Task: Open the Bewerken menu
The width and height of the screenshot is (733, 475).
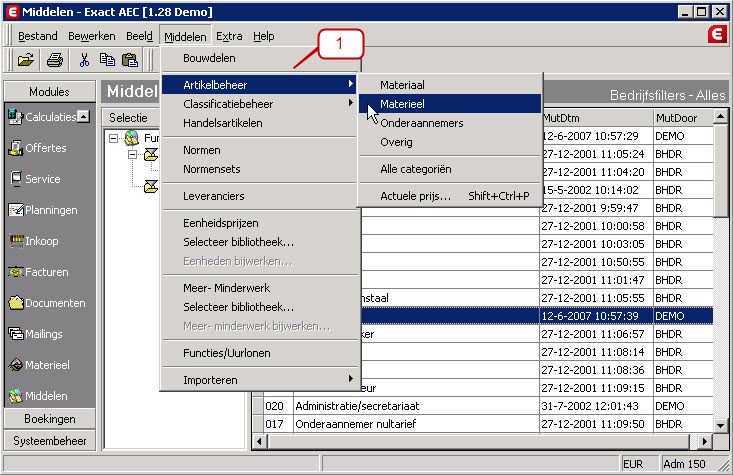Action: 91,36
